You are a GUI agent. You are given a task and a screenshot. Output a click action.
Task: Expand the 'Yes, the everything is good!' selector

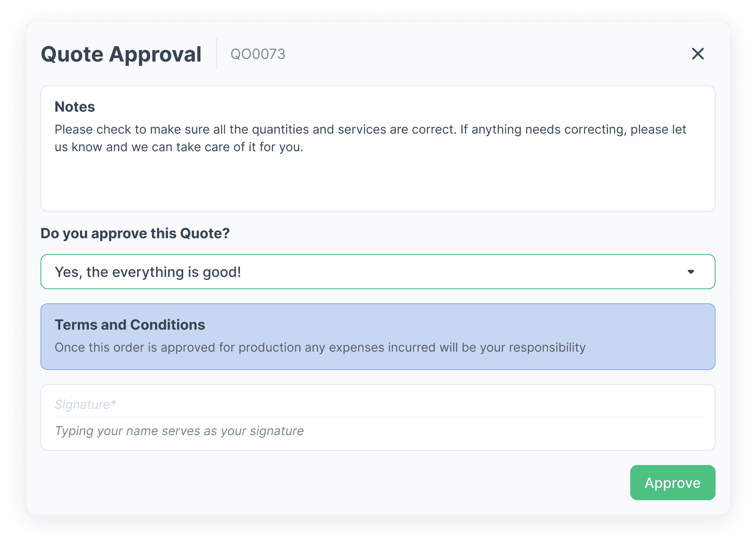pos(378,272)
